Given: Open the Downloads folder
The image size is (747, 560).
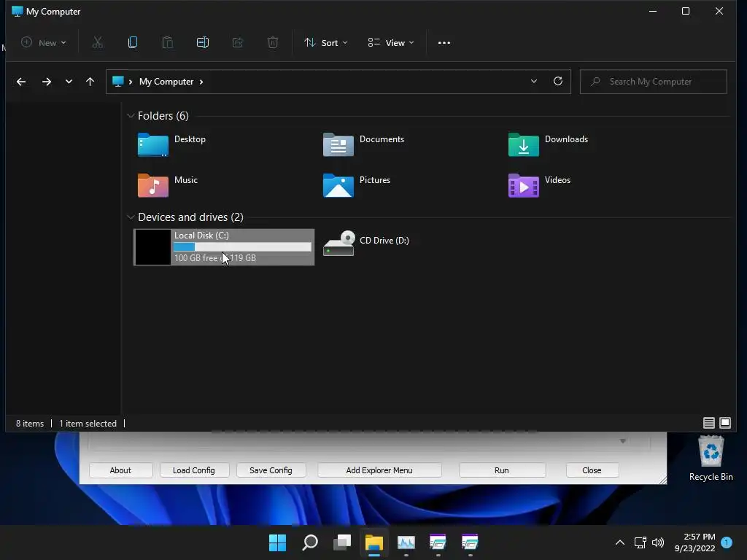Looking at the screenshot, I should 548,145.
